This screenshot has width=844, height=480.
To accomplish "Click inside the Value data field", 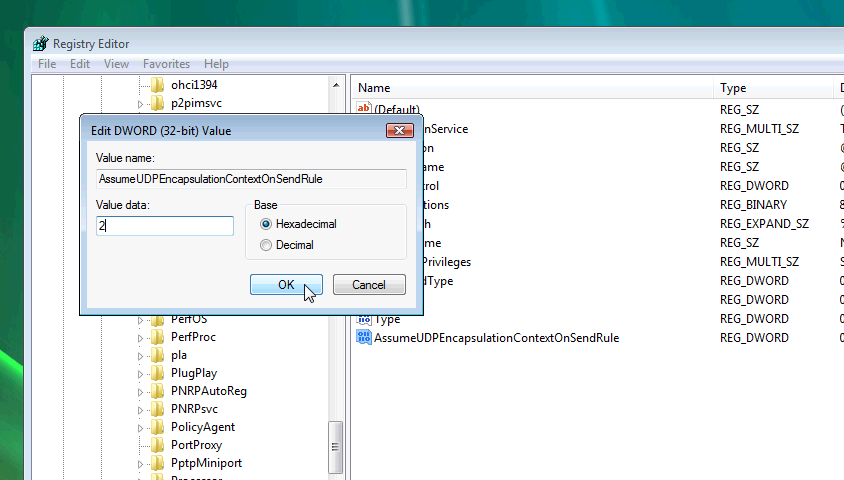I will tap(165, 226).
